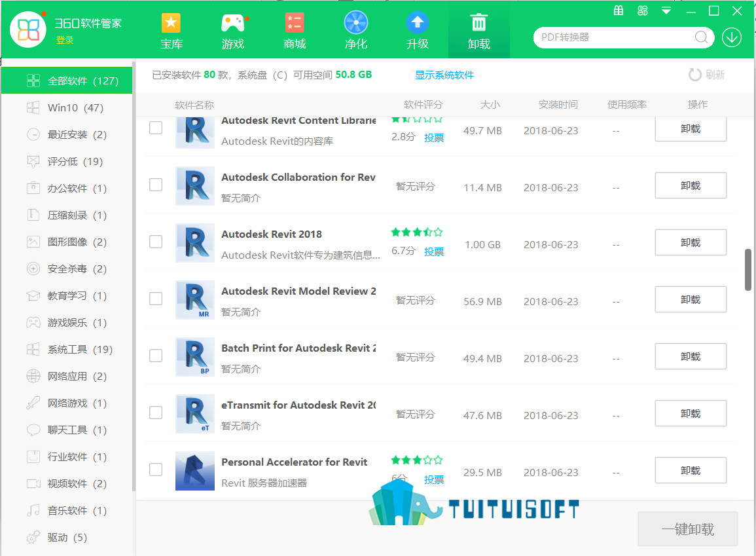Click the 一键卸载 batch uninstall button
Image resolution: width=756 pixels, height=556 pixels.
point(687,529)
